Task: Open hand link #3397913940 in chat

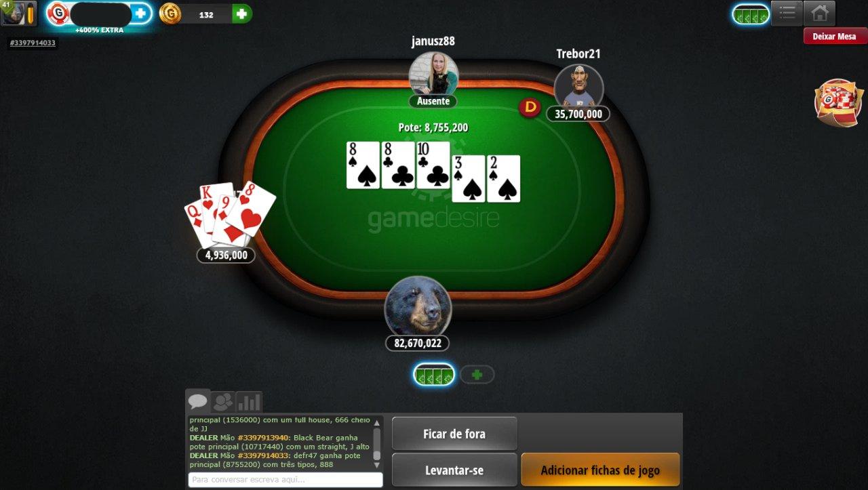Action: 263,438
